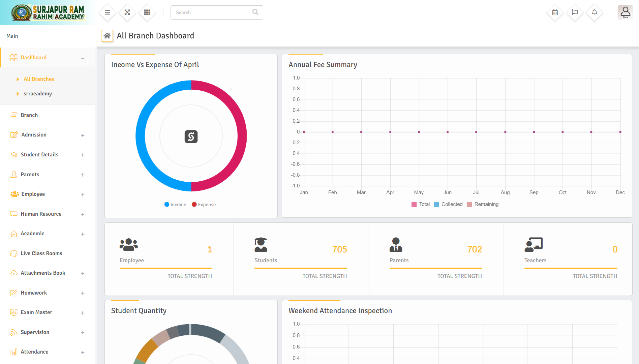
Task: Click the Surjapur Ram Rahim Academy logo
Action: (x=48, y=13)
